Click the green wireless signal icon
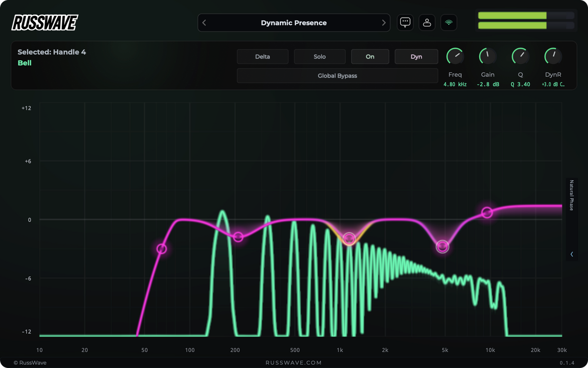The height and width of the screenshot is (368, 588). coord(449,23)
